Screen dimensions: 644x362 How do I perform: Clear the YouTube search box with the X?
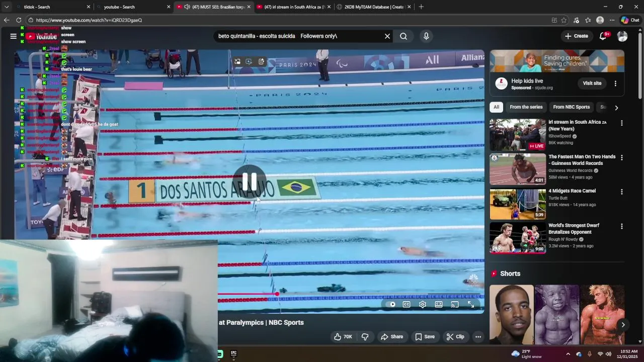pos(387,36)
